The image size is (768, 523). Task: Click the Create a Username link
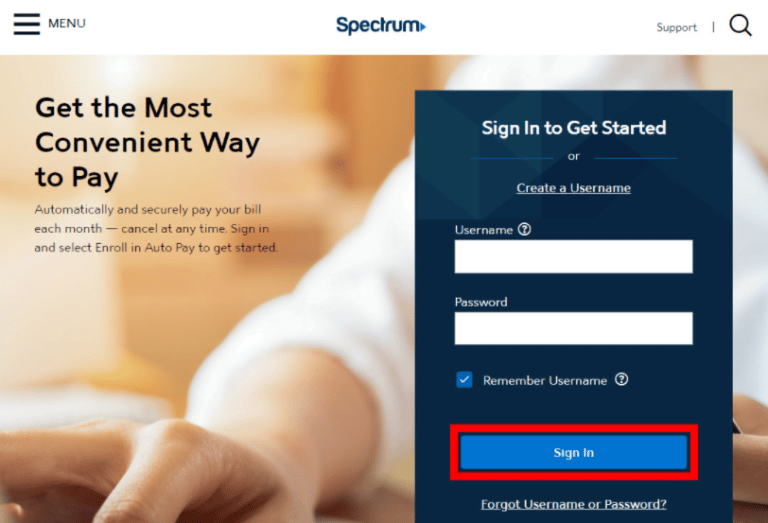(x=574, y=188)
